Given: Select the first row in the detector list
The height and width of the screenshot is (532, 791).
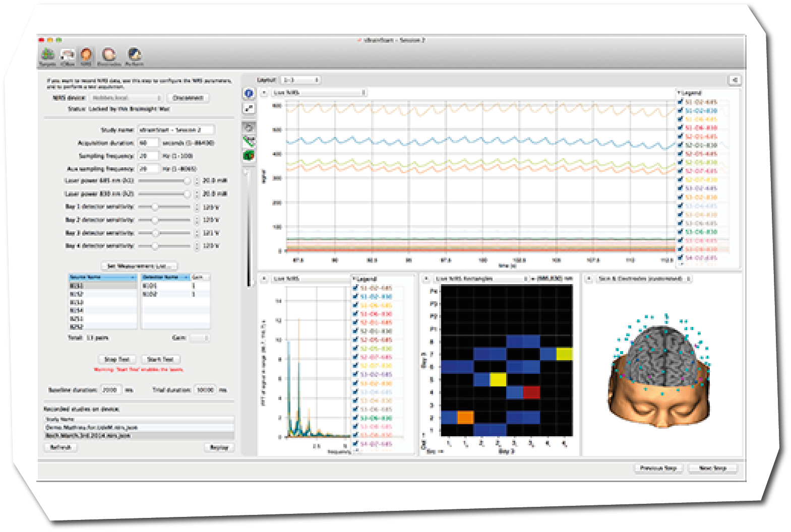Looking at the screenshot, I should (x=175, y=286).
